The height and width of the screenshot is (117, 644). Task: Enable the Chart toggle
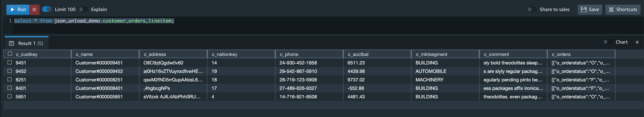click(x=607, y=42)
